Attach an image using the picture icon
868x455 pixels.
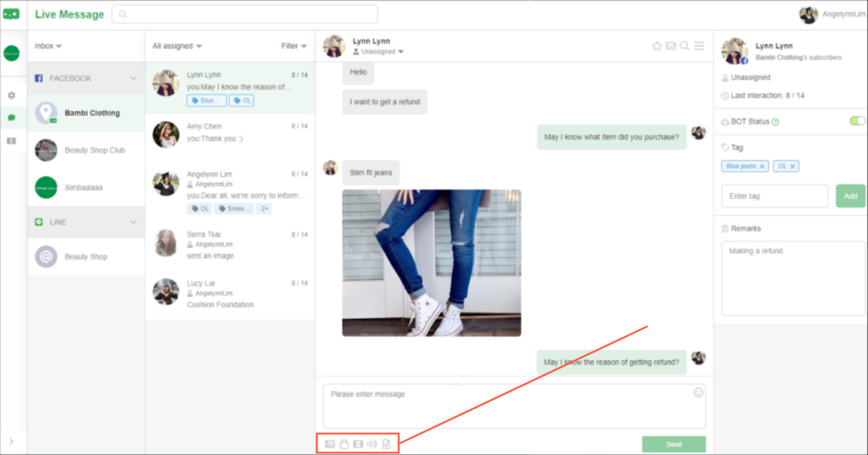(x=330, y=444)
